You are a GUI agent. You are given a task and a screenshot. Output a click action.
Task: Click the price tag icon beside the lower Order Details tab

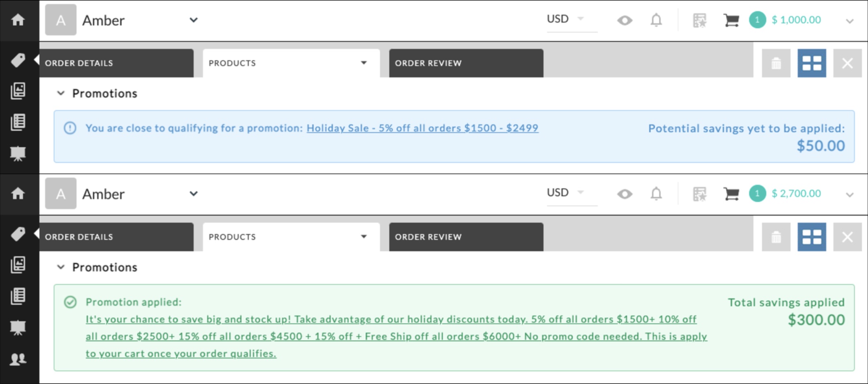(x=18, y=234)
